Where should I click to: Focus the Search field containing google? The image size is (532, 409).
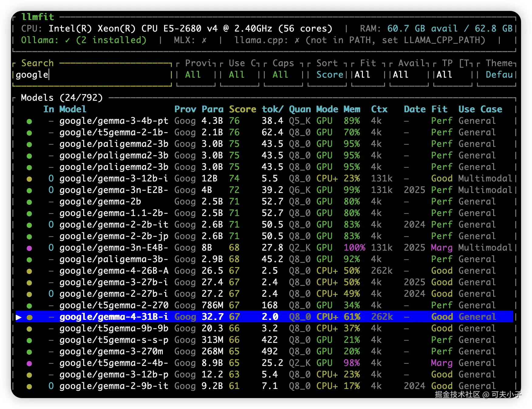[92, 75]
